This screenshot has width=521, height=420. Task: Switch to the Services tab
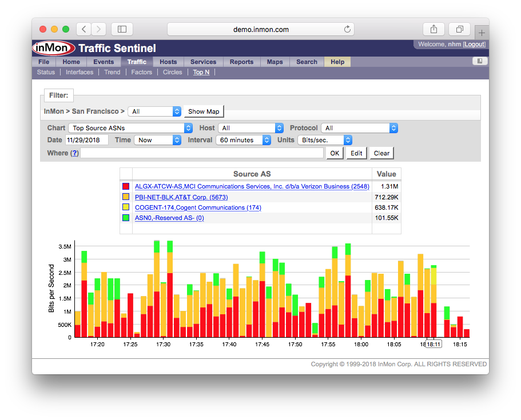(x=203, y=62)
